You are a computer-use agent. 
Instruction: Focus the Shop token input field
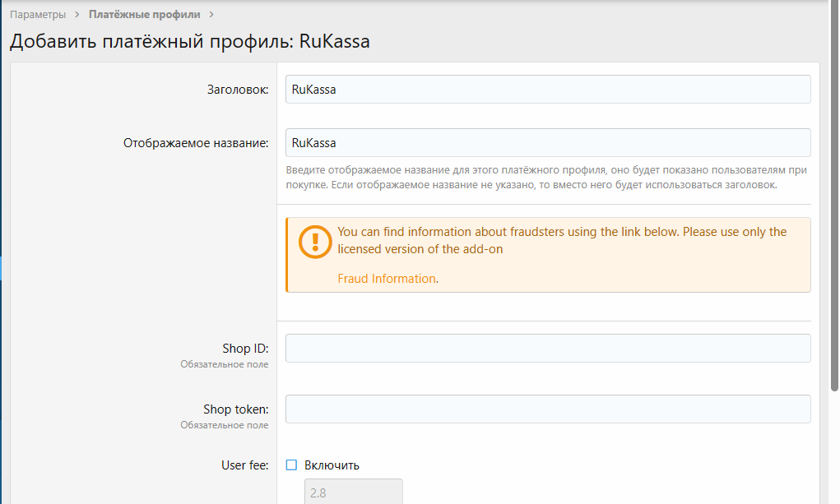548,409
